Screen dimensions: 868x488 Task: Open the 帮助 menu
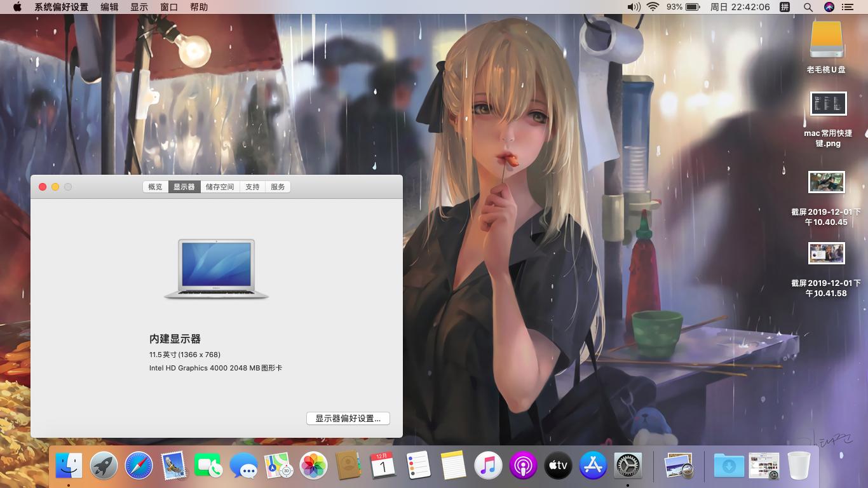(x=199, y=7)
